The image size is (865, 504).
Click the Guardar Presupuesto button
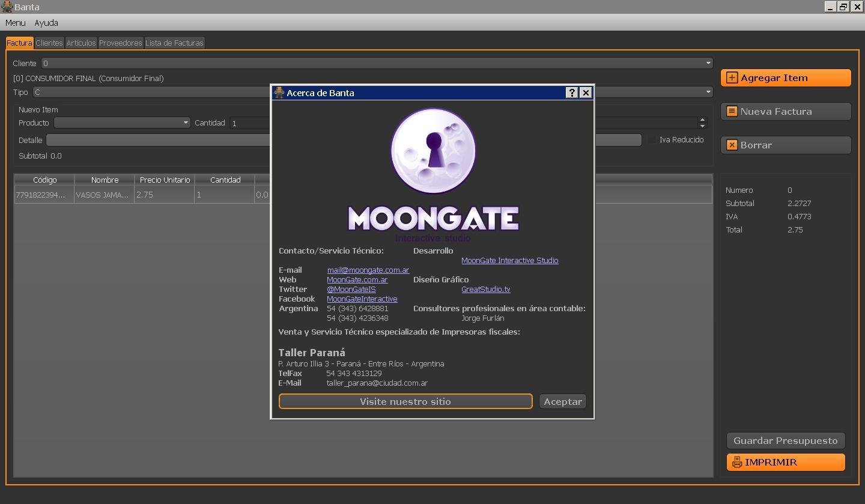(785, 440)
